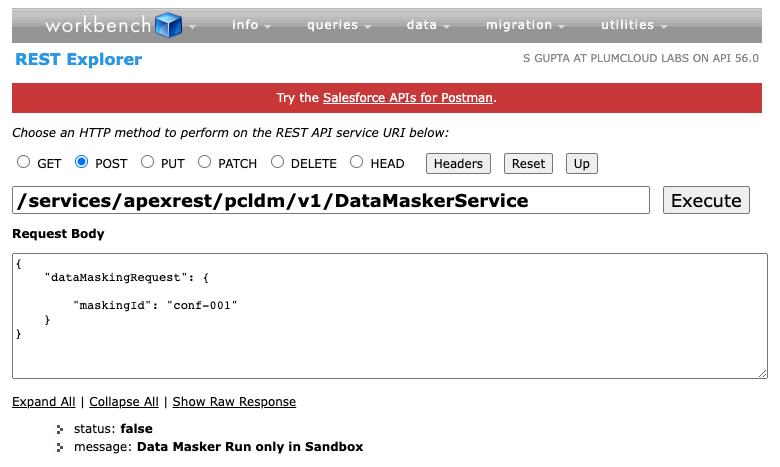Select the HEAD radio button
780x467 pixels.
(356, 162)
